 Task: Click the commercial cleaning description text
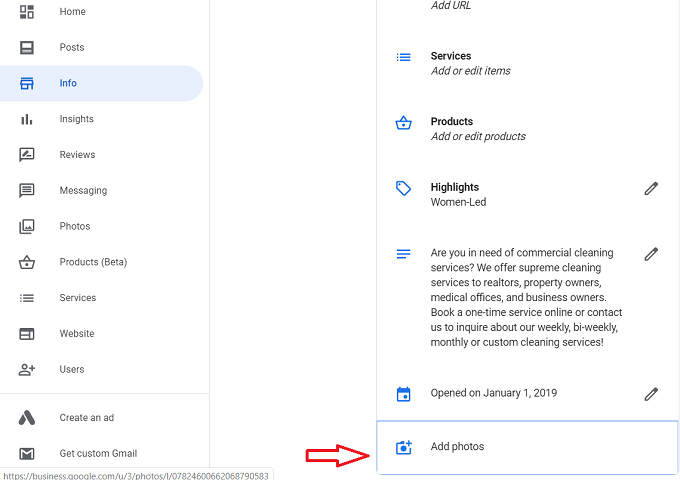(x=526, y=297)
